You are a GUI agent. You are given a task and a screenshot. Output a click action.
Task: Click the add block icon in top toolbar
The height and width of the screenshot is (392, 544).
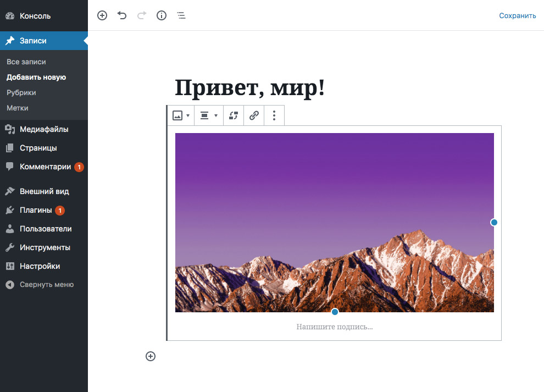pos(102,15)
